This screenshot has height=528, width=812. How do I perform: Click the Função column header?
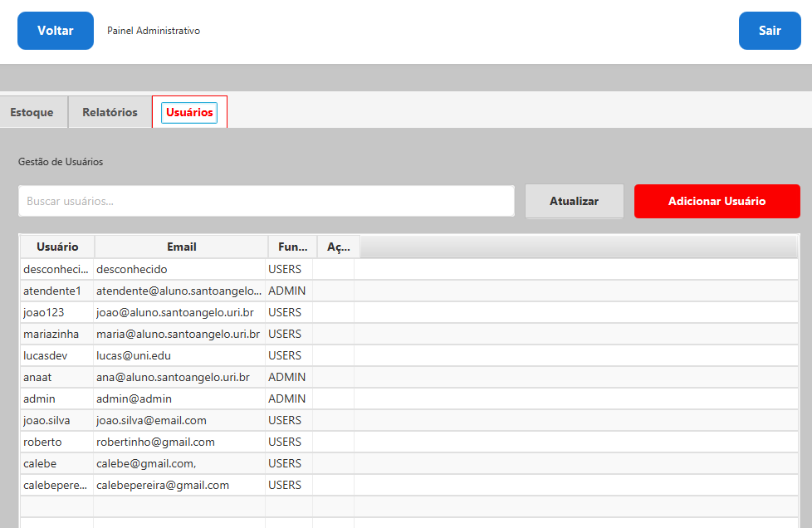[292, 247]
